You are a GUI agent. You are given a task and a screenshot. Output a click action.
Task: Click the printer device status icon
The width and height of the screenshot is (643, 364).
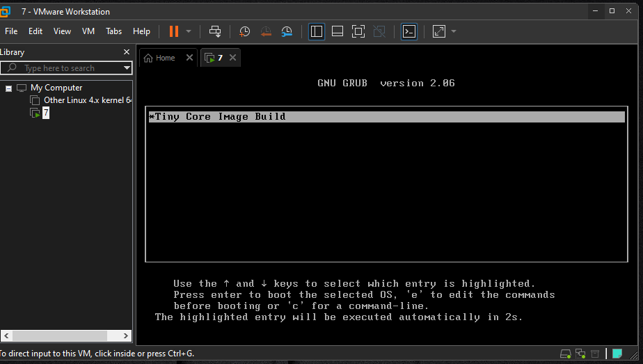pyautogui.click(x=595, y=354)
